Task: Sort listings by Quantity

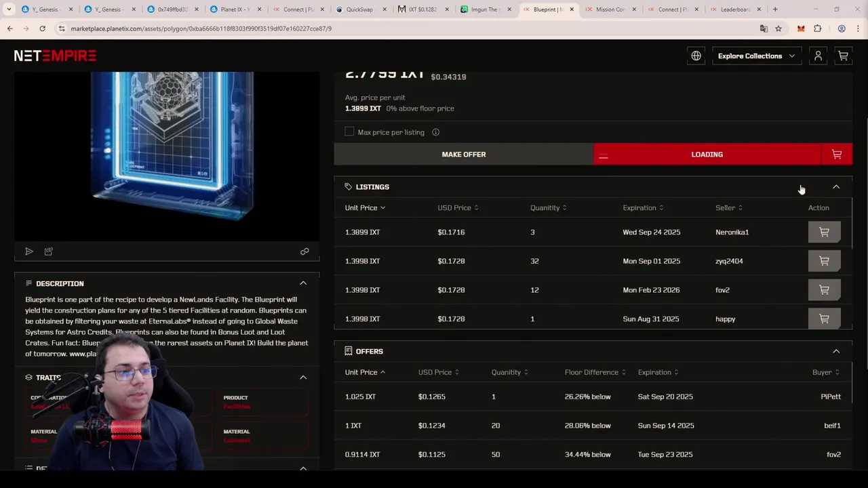Action: [548, 208]
